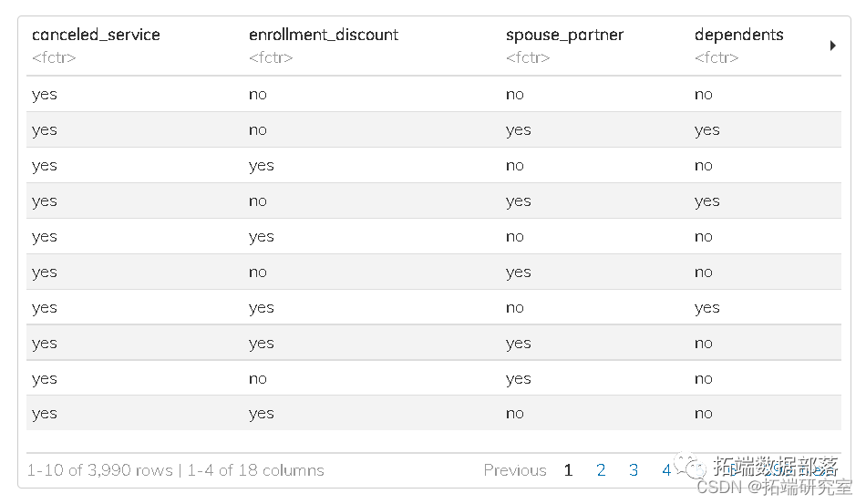This screenshot has height=504, width=866.
Task: Click the canceled_service column header
Action: coord(96,36)
